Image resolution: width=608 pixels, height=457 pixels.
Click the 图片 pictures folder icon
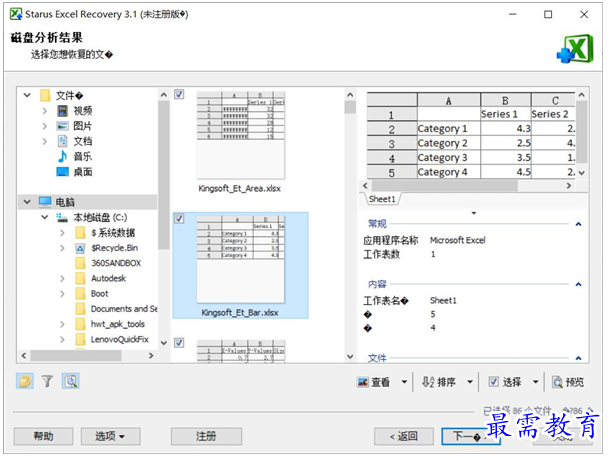tap(62, 126)
